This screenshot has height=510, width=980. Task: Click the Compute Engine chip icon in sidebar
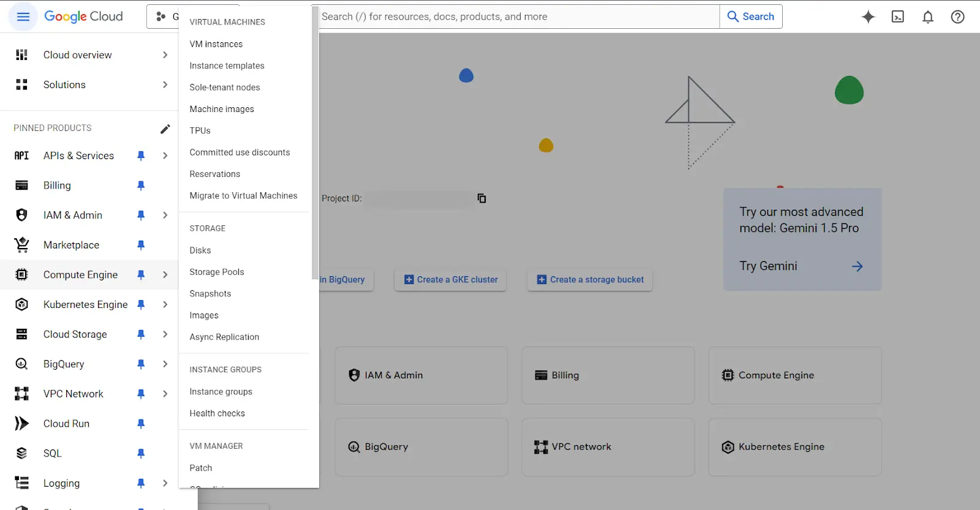pyautogui.click(x=21, y=275)
